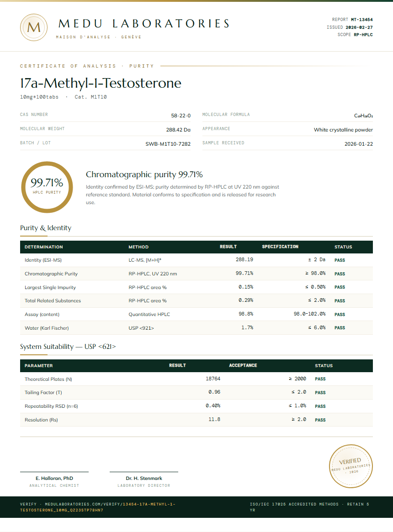Image resolution: width=393 pixels, height=532 pixels.
Task: Select the Water Karl Fischer result 1.7%
Action: pyautogui.click(x=247, y=327)
